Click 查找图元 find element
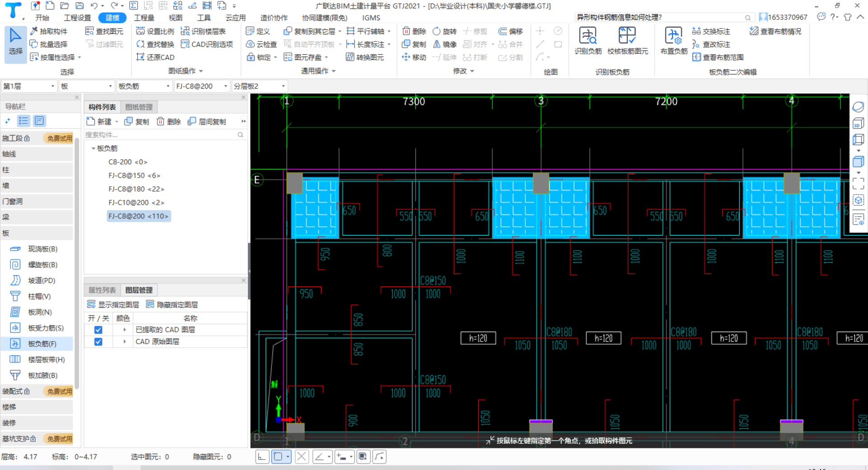 (104, 31)
